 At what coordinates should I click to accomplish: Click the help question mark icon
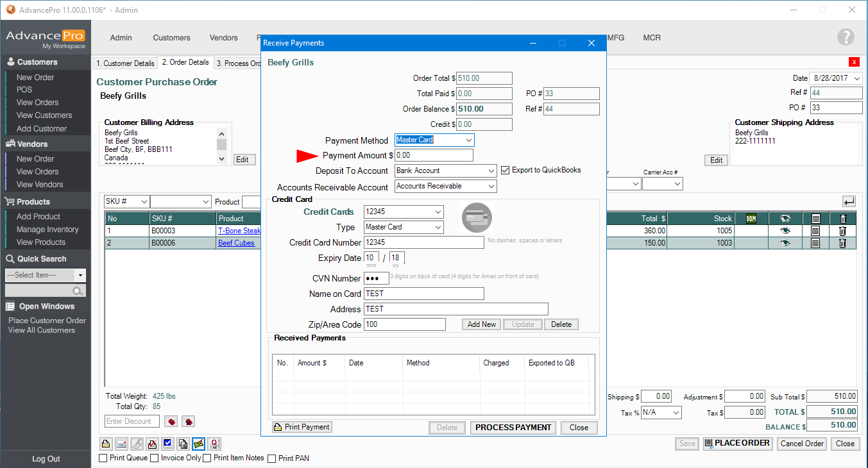click(x=846, y=37)
